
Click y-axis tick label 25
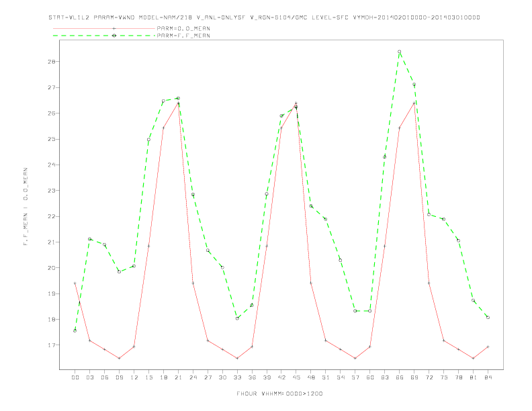pyautogui.click(x=52, y=139)
